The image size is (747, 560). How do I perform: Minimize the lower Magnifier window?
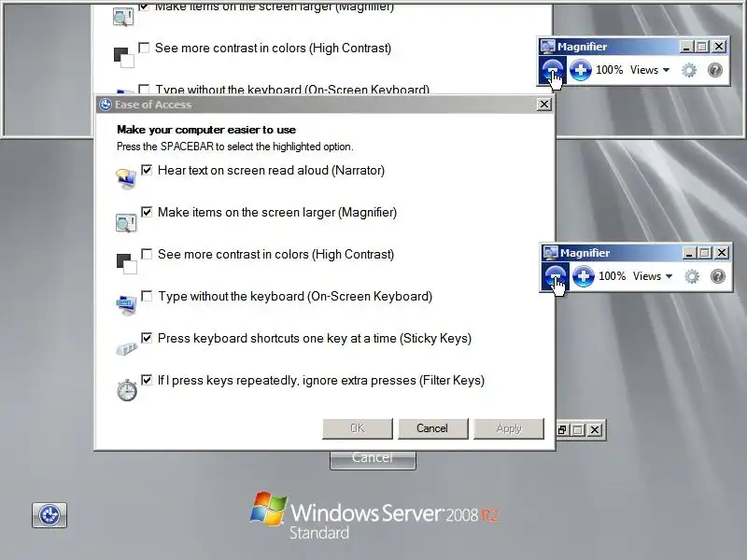click(x=689, y=252)
